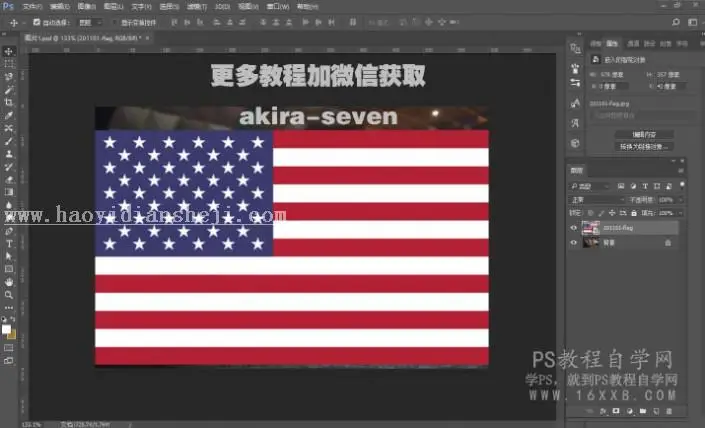Open the layer blend mode dropdown
The width and height of the screenshot is (705, 428).
pyautogui.click(x=598, y=200)
